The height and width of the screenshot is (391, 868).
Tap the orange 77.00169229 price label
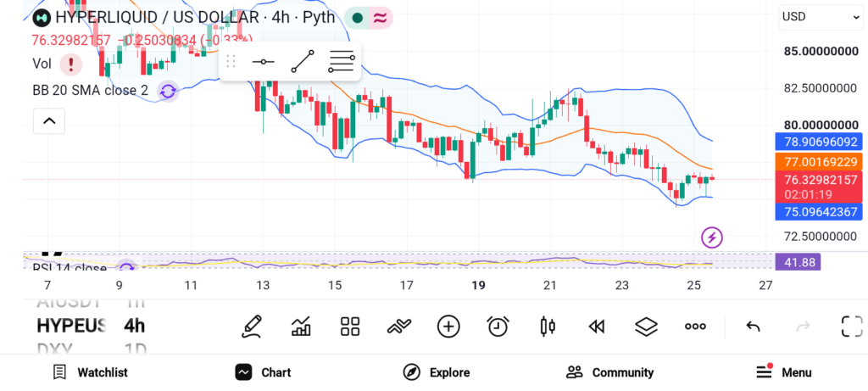pyautogui.click(x=819, y=162)
